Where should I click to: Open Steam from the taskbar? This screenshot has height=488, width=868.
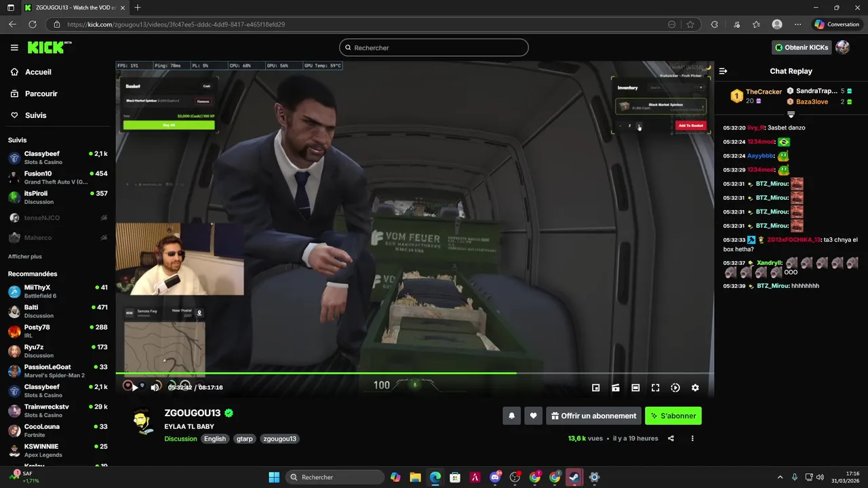coord(574,477)
